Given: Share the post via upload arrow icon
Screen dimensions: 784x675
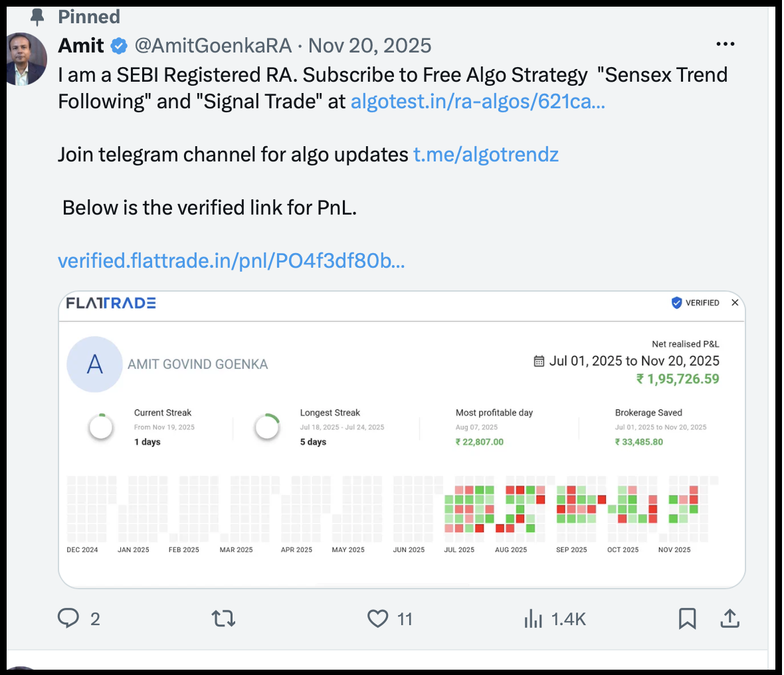Looking at the screenshot, I should click(x=730, y=619).
